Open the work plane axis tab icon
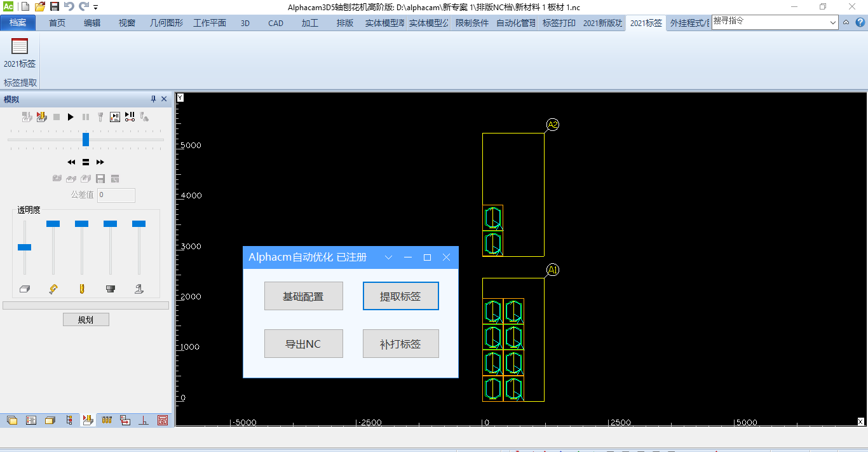The height and width of the screenshot is (452, 868). pyautogui.click(x=144, y=420)
